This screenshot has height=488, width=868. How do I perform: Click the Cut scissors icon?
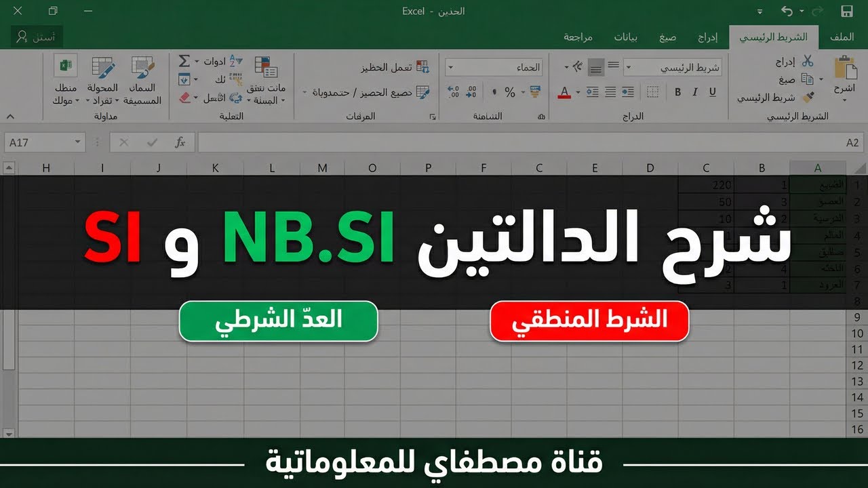coord(807,61)
